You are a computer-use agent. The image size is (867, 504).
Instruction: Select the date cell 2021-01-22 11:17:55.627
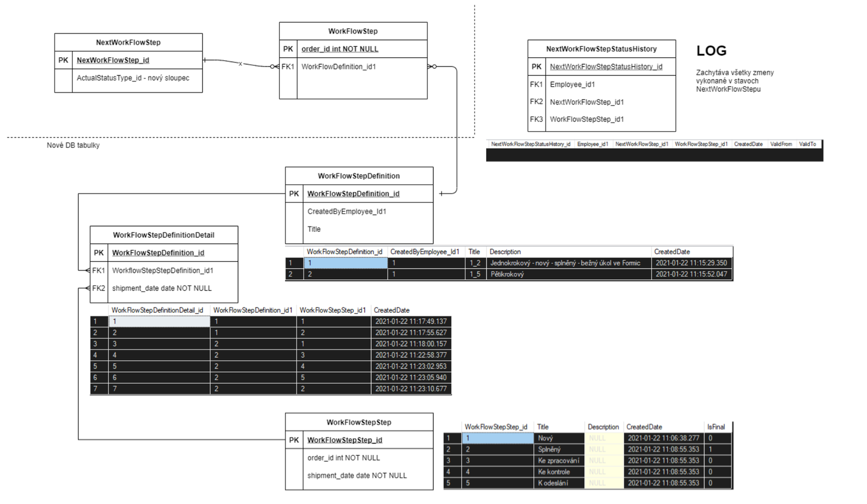tap(411, 333)
